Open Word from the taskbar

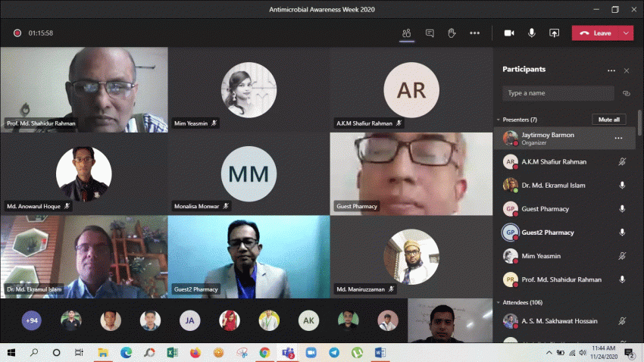coord(380,353)
